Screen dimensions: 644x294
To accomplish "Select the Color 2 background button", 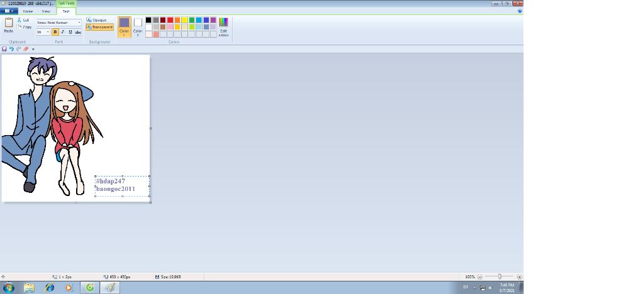I will pyautogui.click(x=138, y=27).
